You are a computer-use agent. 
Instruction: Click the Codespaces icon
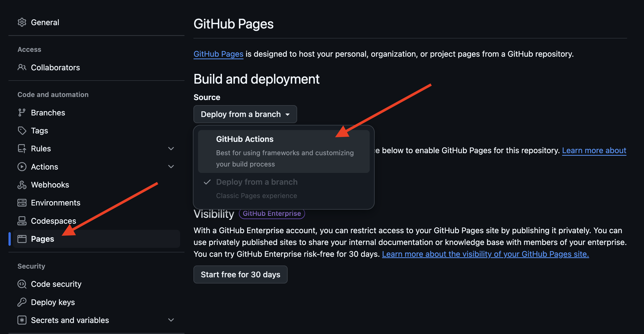coord(21,220)
